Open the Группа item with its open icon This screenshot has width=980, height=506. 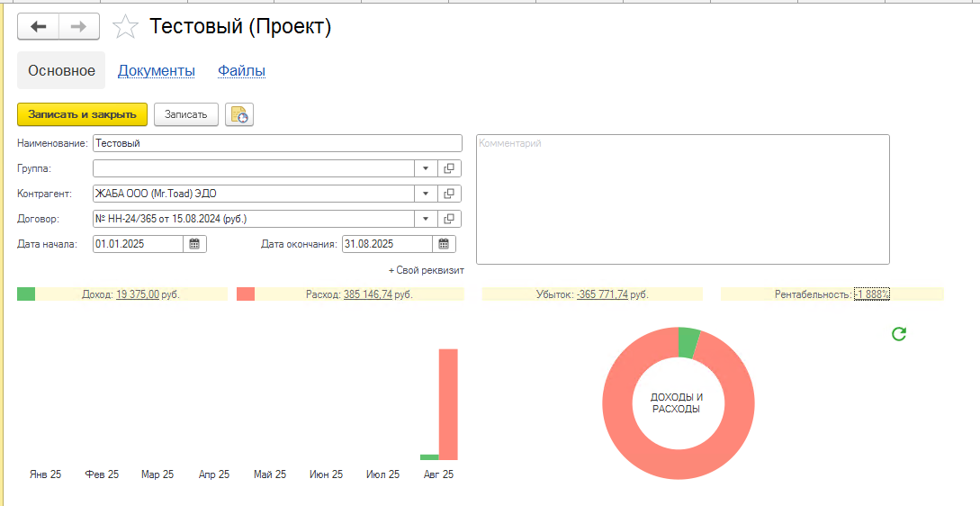449,169
